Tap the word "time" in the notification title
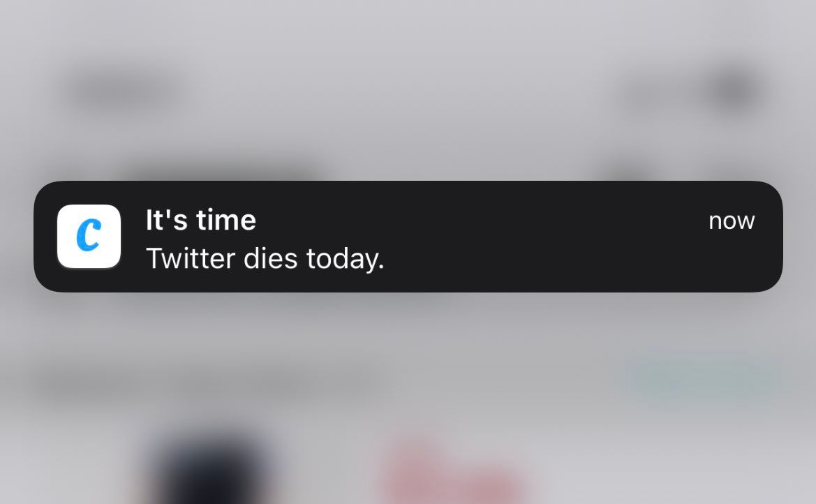816x504 pixels. [x=226, y=220]
